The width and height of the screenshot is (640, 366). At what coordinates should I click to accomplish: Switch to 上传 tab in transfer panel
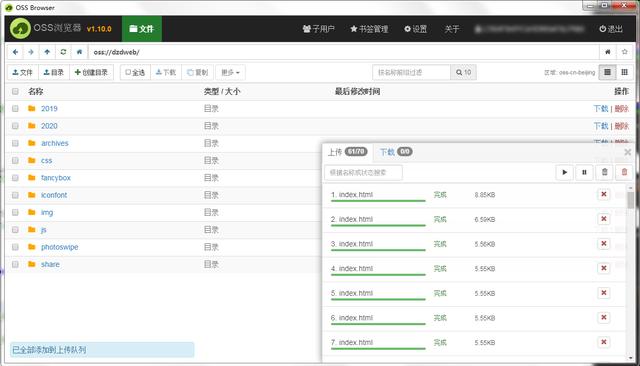(x=348, y=152)
